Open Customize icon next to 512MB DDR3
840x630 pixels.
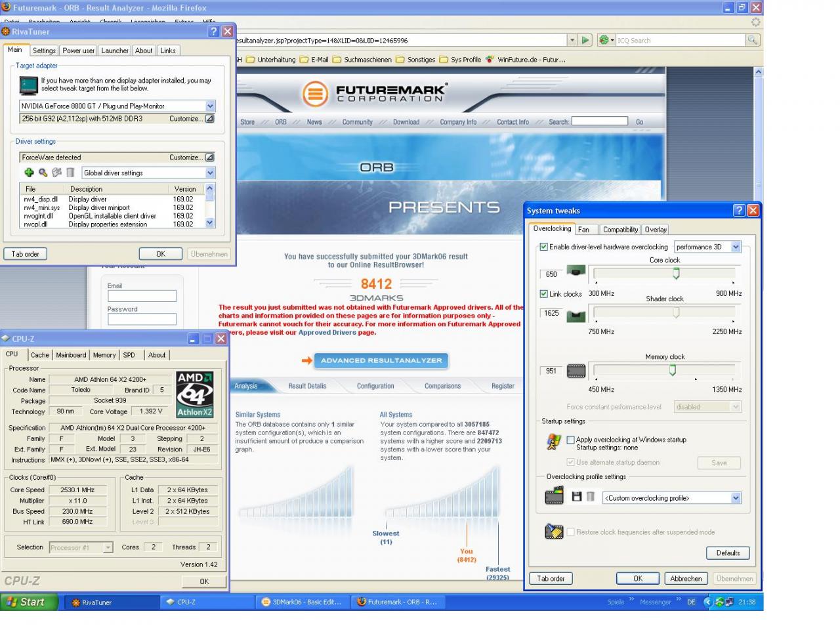click(x=209, y=119)
